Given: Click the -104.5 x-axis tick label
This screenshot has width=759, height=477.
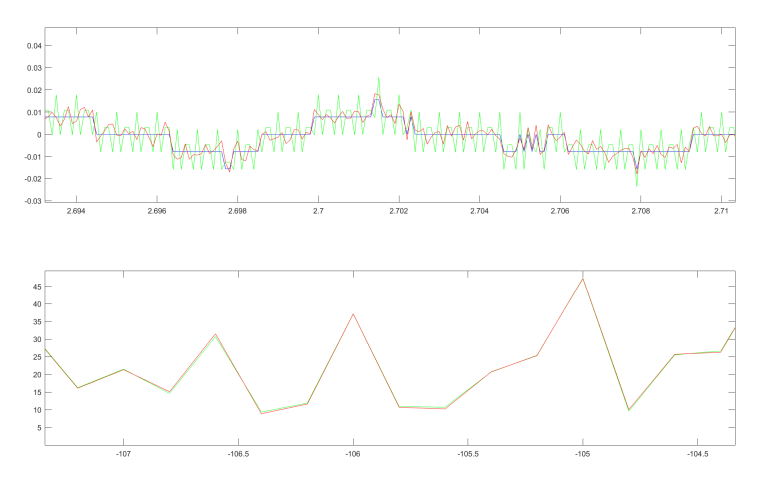Looking at the screenshot, I should 698,454.
